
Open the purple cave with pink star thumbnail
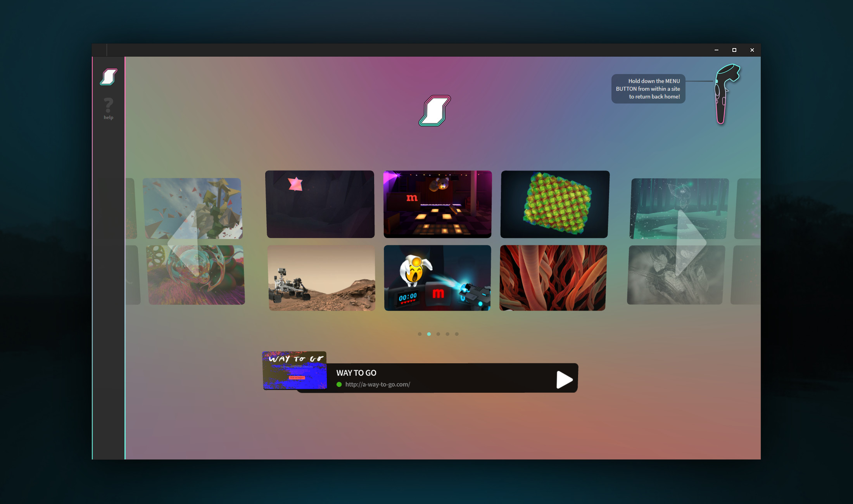(320, 204)
